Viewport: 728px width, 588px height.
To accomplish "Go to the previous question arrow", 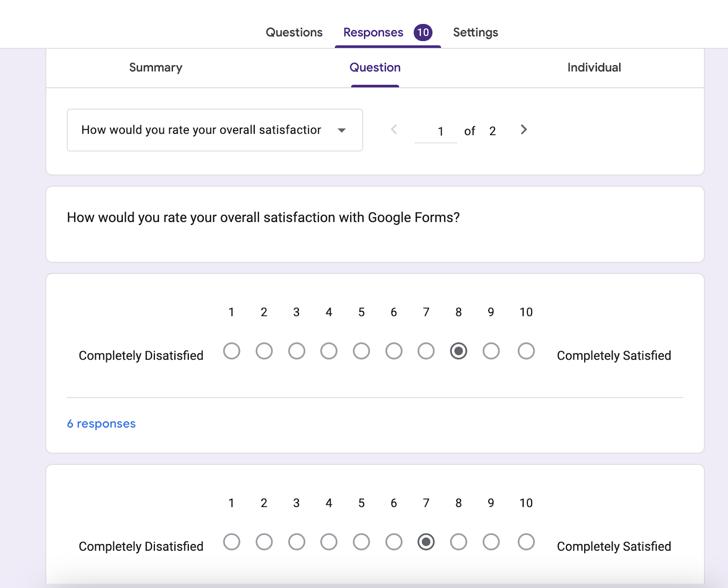I will tap(394, 130).
